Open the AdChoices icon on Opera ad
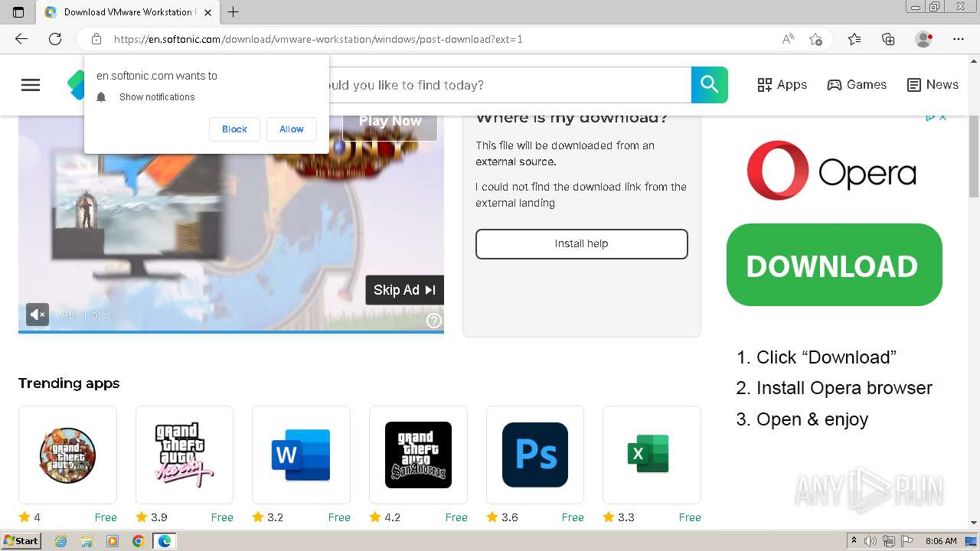The image size is (980, 551). pyautogui.click(x=930, y=117)
